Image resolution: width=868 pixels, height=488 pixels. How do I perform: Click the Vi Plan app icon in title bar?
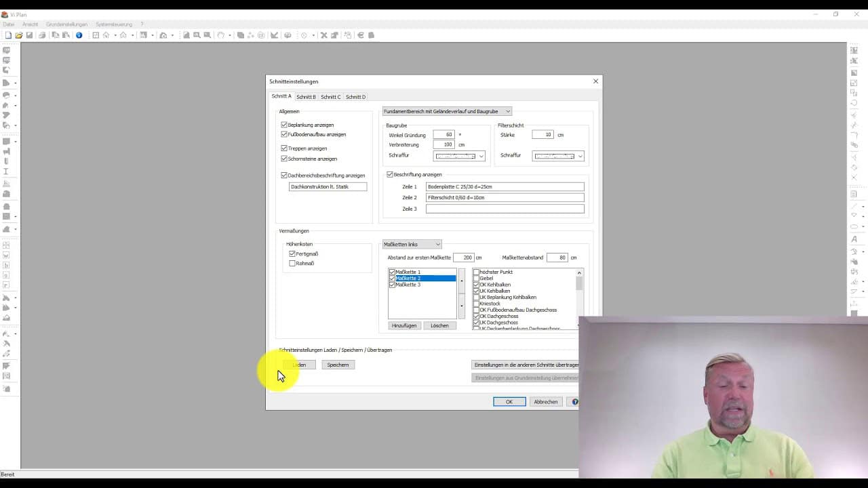(x=5, y=14)
